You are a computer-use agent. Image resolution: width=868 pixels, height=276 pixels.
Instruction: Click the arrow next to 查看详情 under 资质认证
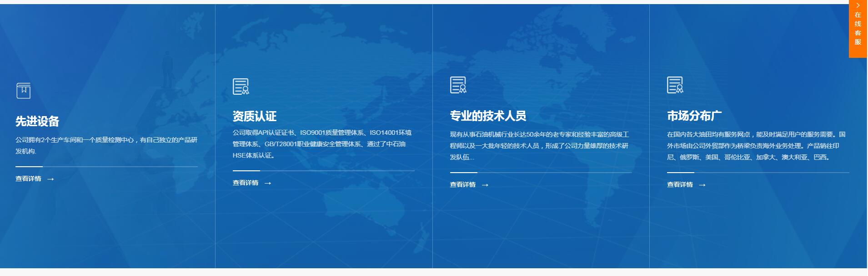click(x=268, y=184)
